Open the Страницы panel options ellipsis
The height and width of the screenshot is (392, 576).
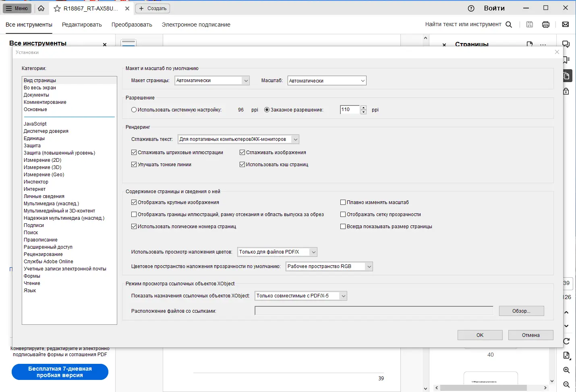(x=543, y=44)
